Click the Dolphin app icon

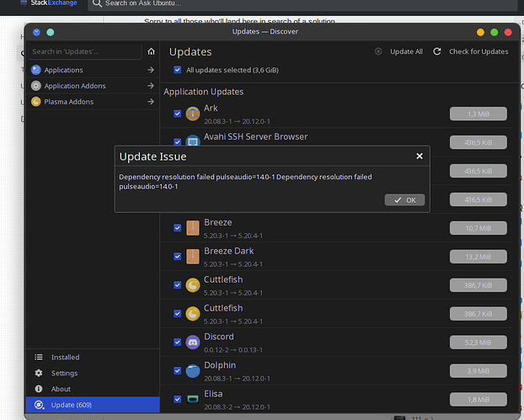tap(192, 371)
